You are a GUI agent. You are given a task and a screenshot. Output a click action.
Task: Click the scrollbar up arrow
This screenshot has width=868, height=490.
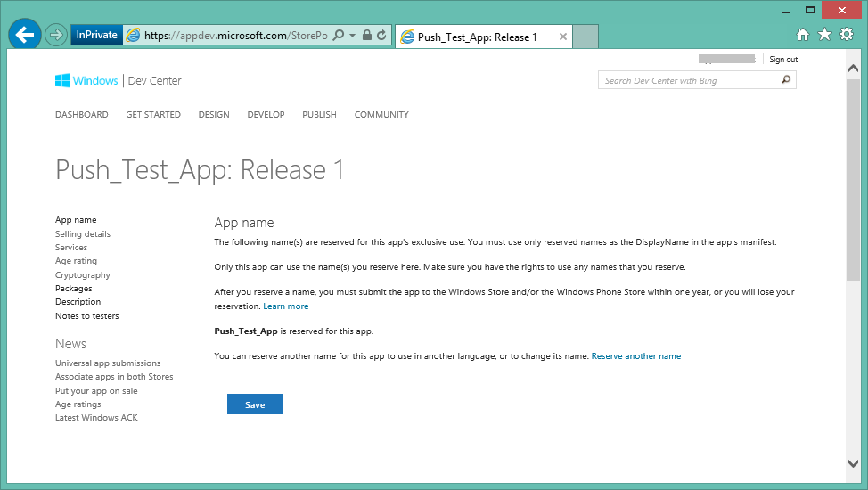click(853, 68)
